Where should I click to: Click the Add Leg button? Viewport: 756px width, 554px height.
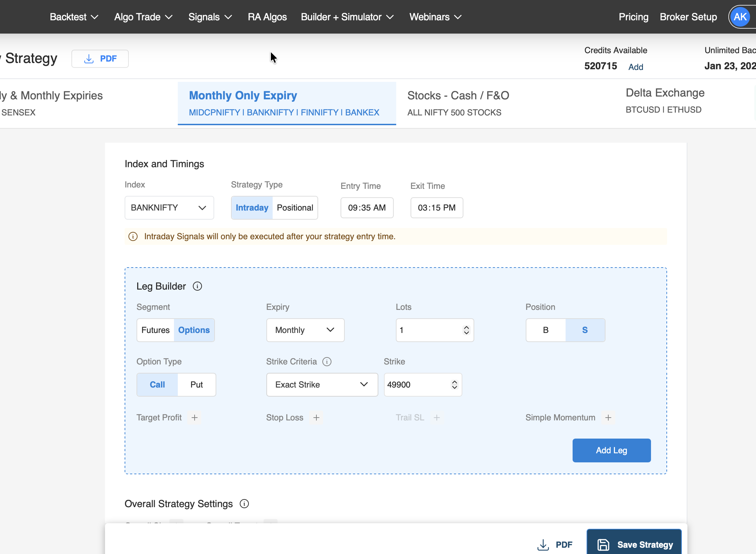click(611, 450)
